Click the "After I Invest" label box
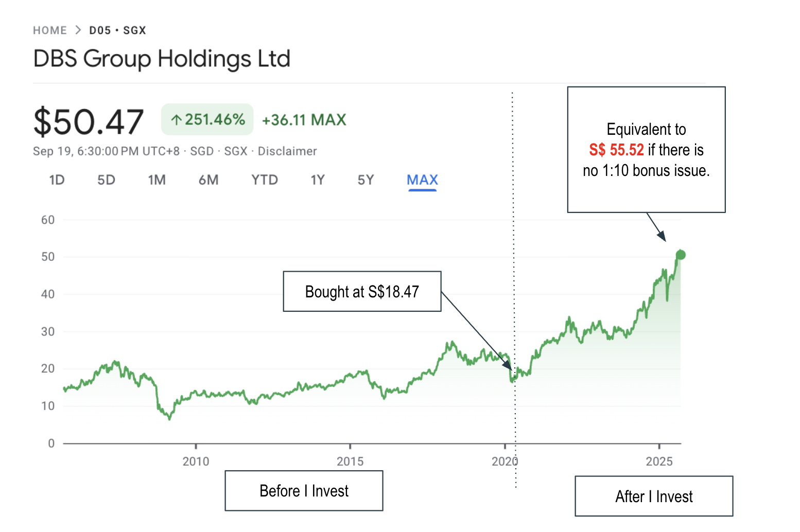 click(x=654, y=496)
